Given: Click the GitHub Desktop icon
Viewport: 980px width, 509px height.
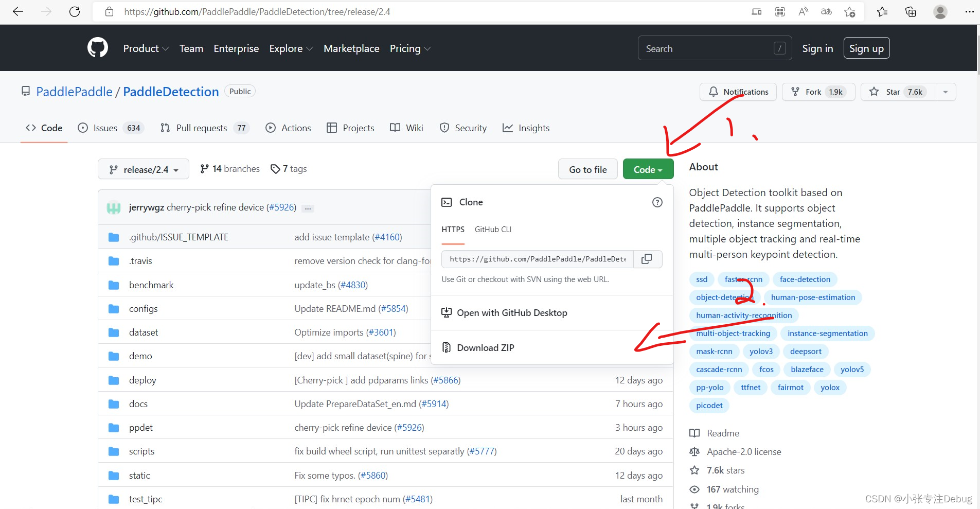Looking at the screenshot, I should coord(447,312).
